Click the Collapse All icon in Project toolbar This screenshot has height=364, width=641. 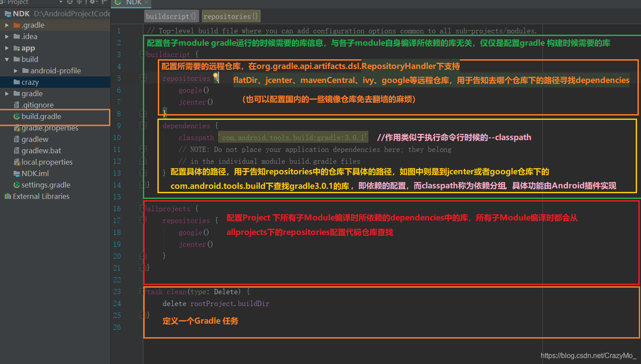pos(80,2)
